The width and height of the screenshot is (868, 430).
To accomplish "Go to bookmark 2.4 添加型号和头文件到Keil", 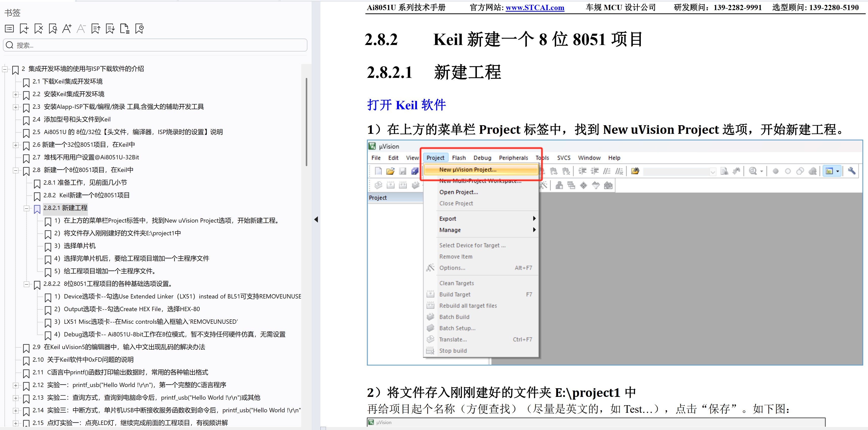I will click(x=72, y=119).
